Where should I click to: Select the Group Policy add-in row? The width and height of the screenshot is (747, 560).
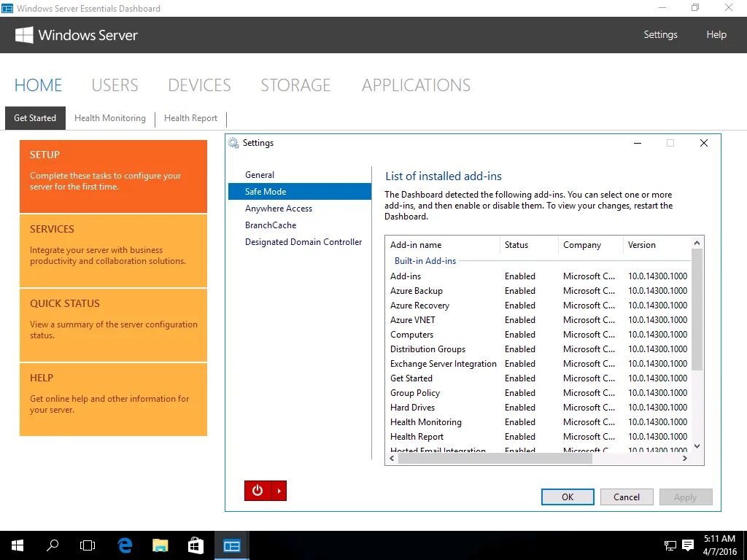538,393
